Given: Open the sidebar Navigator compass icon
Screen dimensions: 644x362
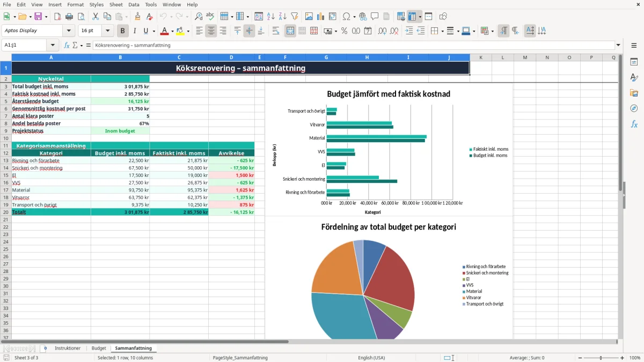Looking at the screenshot, I should point(634,108).
